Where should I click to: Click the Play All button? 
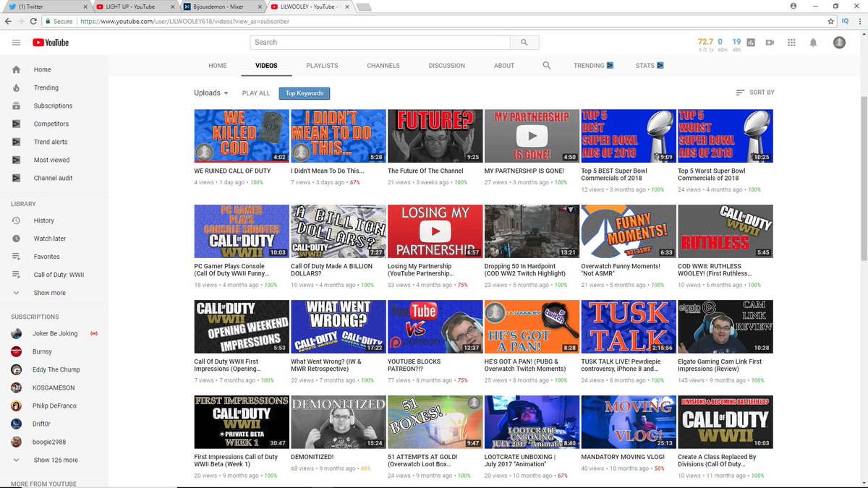[x=256, y=93]
